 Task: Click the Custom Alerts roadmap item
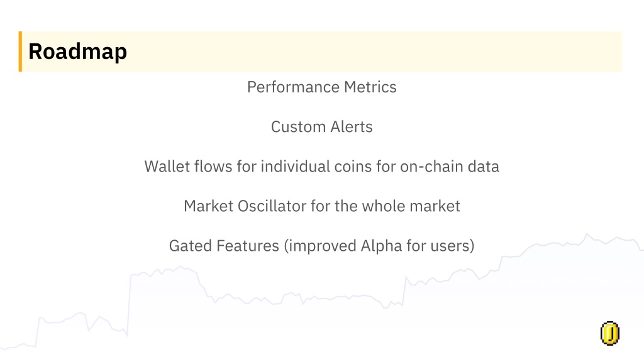(321, 127)
